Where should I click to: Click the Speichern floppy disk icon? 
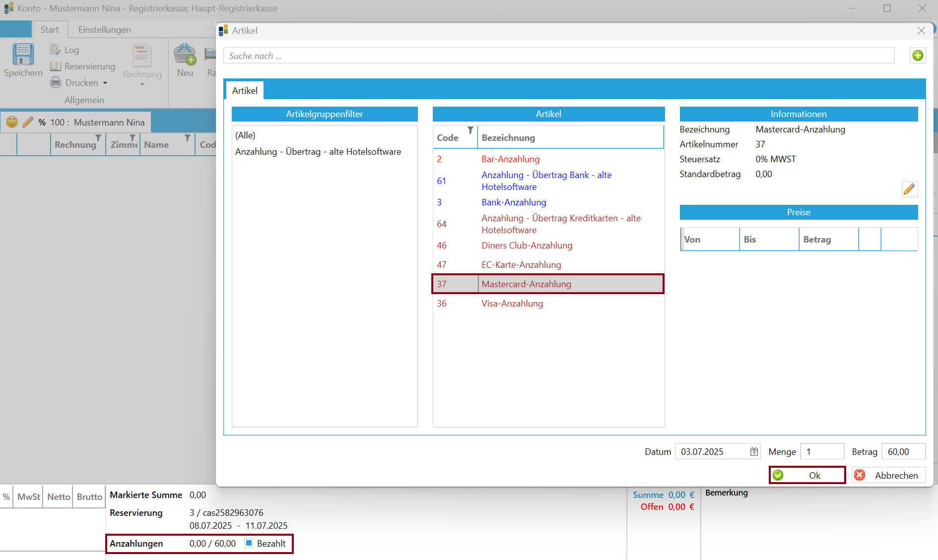[x=23, y=54]
